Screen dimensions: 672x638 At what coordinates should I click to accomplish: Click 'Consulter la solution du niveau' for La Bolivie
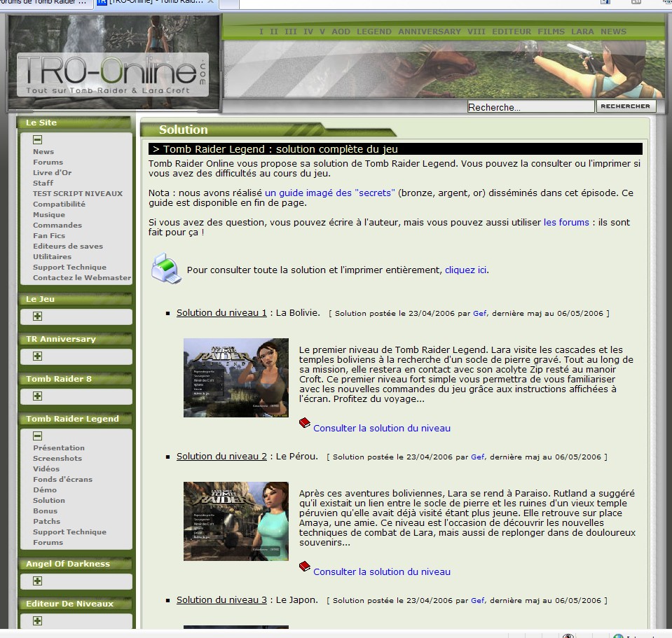coord(382,428)
